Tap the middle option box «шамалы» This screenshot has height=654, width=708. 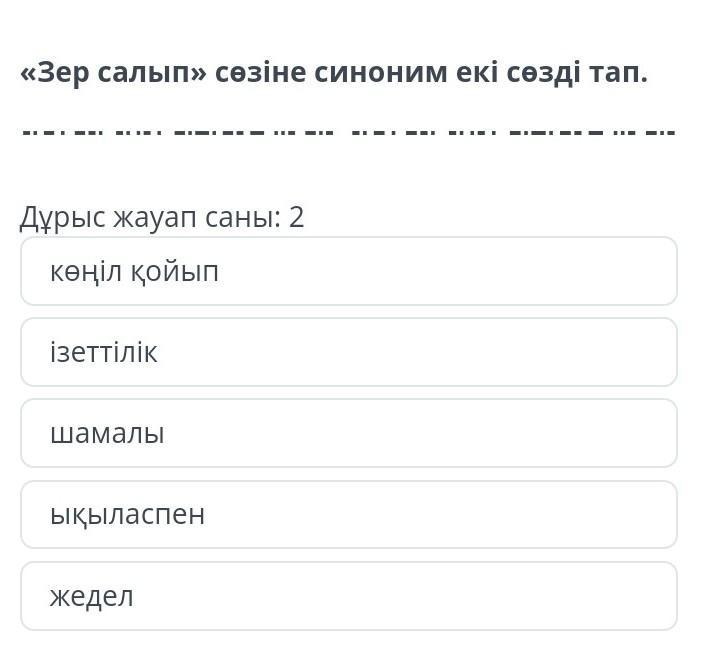(349, 433)
